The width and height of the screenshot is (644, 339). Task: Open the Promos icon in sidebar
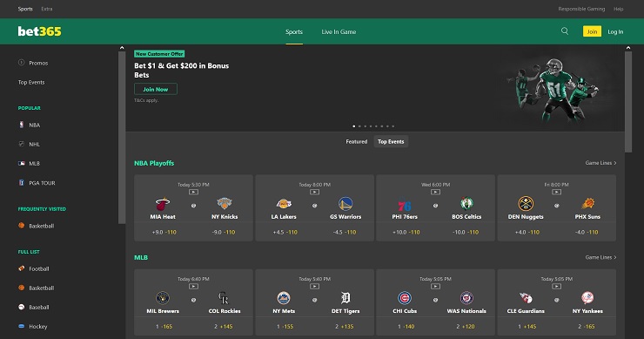tap(22, 63)
